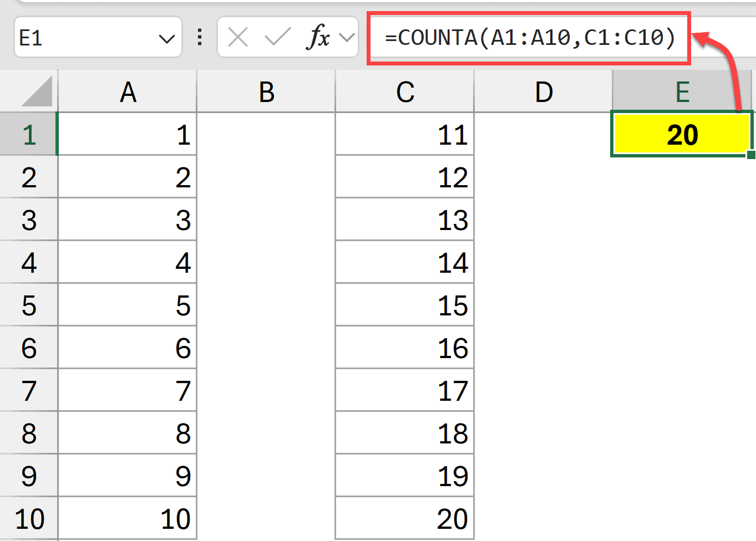Select cell C10 containing 20
The width and height of the screenshot is (756, 541).
pos(404,518)
